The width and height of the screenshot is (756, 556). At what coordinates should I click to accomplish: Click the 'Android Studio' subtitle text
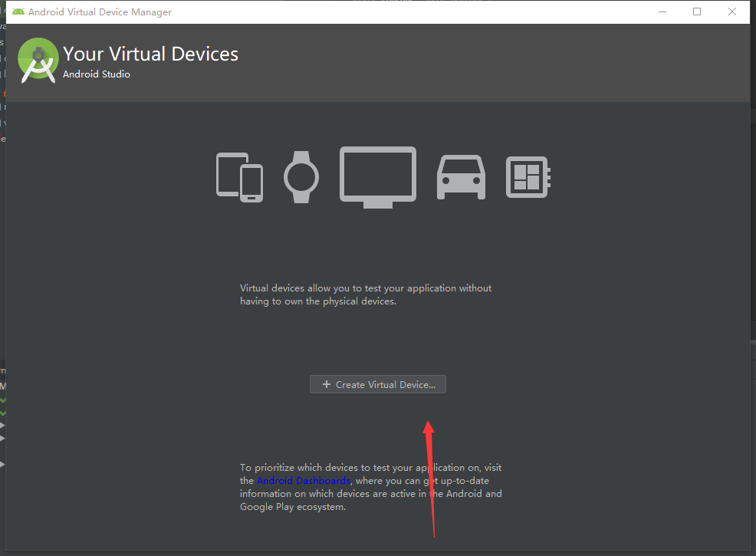pyautogui.click(x=97, y=74)
